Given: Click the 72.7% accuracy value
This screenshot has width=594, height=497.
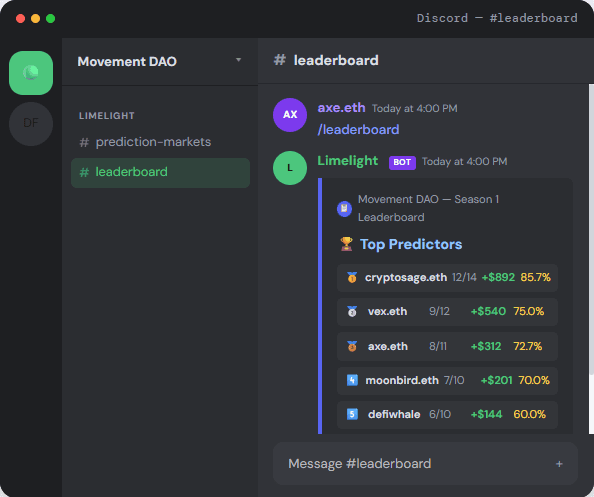Looking at the screenshot, I should (x=527, y=346).
